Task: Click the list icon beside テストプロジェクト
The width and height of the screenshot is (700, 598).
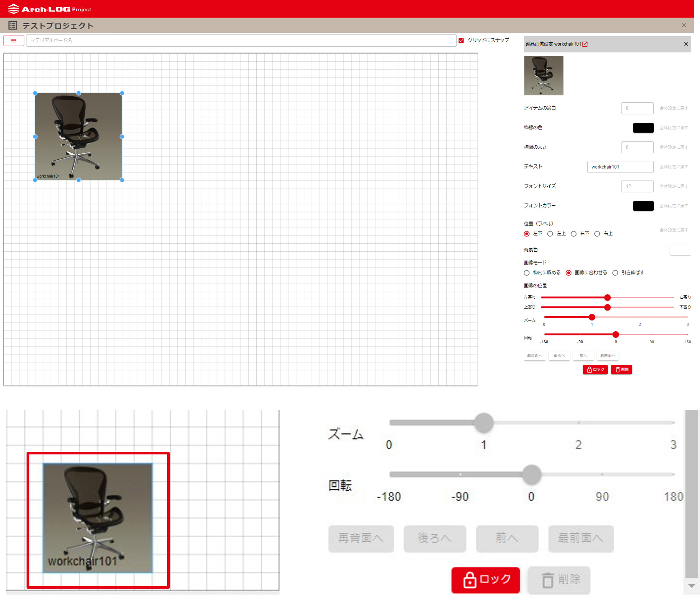Action: click(13, 25)
